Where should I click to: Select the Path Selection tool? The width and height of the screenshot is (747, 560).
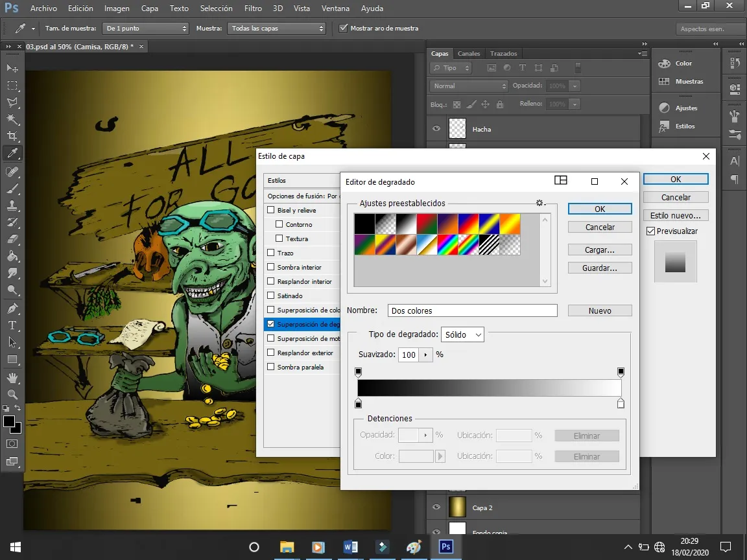coord(12,342)
